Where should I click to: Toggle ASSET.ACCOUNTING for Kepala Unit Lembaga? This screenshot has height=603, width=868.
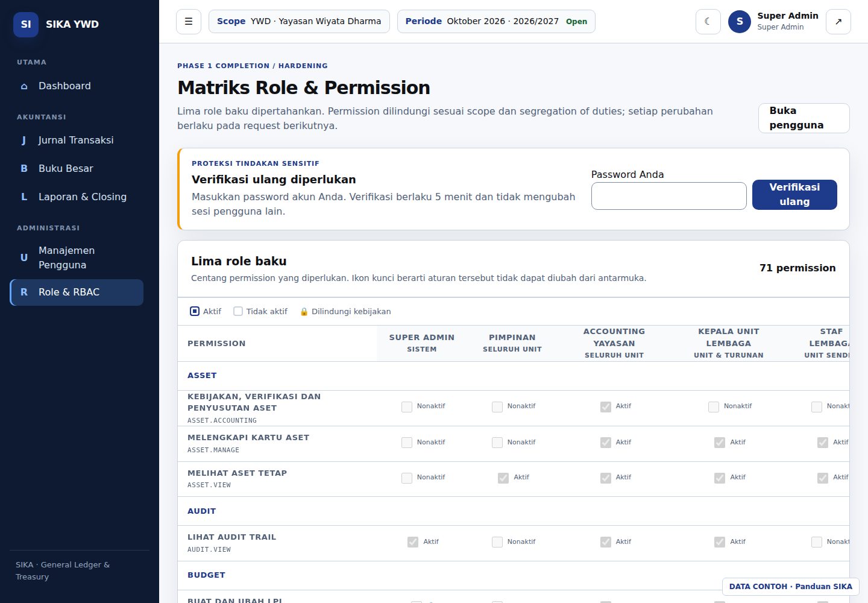pos(714,407)
